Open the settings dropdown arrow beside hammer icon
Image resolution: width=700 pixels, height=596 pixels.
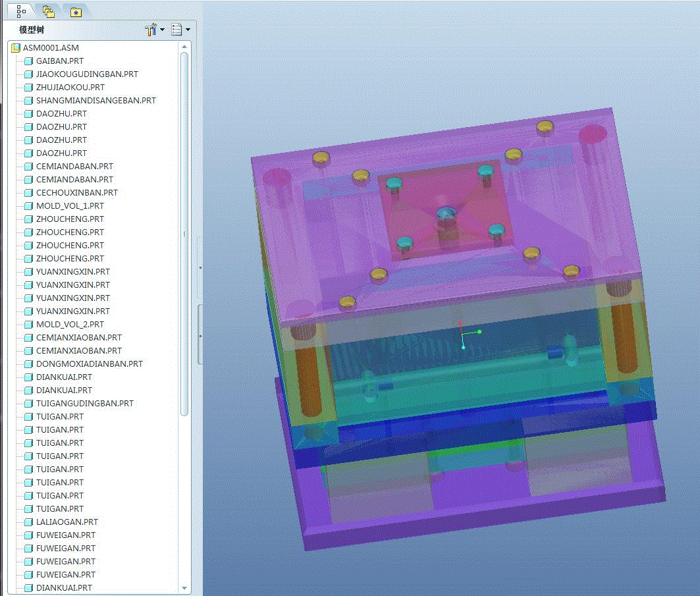[162, 30]
